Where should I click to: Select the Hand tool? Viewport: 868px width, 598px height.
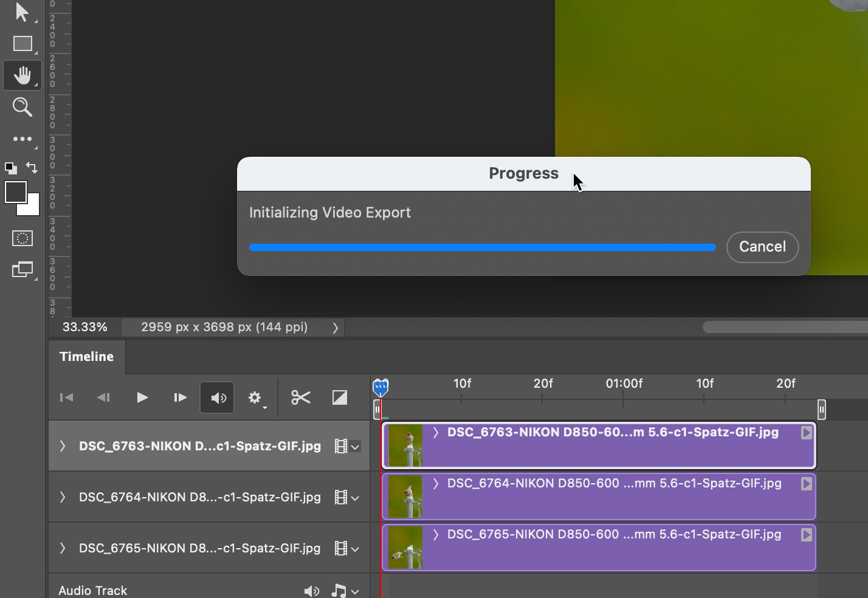(22, 75)
